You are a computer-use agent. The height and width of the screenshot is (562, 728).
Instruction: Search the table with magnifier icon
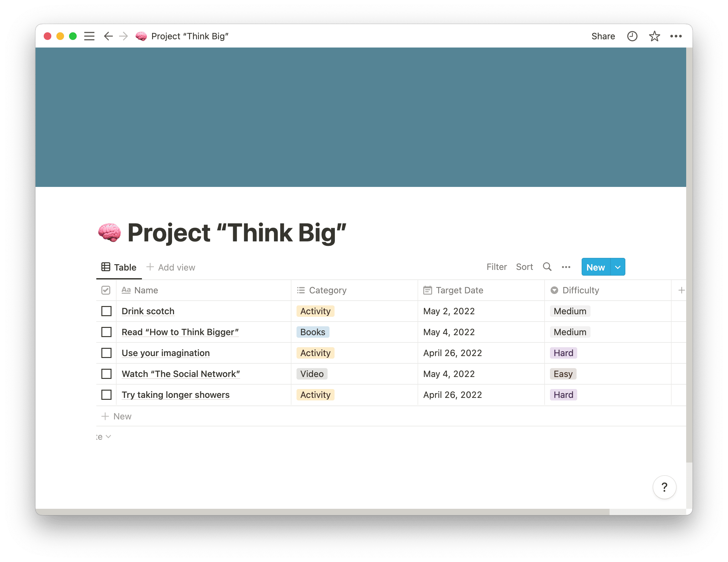pyautogui.click(x=547, y=267)
